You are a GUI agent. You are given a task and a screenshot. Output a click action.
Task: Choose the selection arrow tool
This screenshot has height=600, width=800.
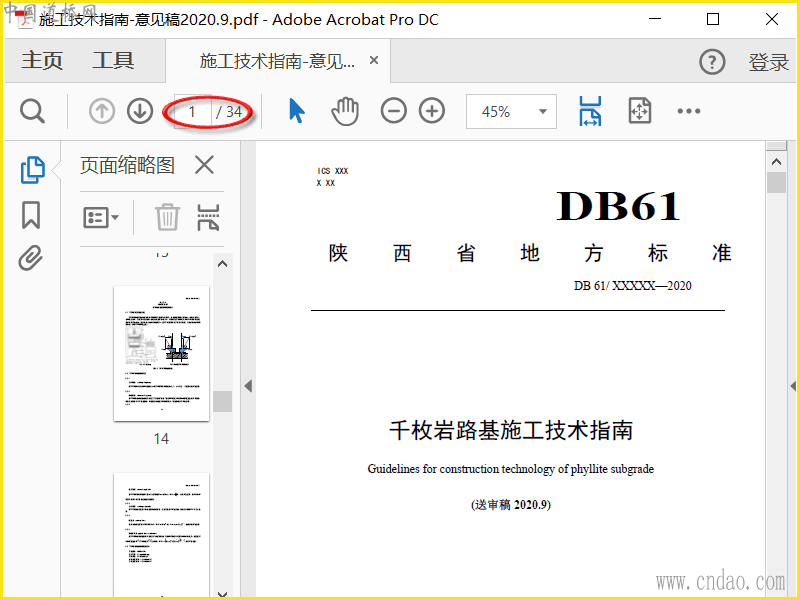point(296,111)
